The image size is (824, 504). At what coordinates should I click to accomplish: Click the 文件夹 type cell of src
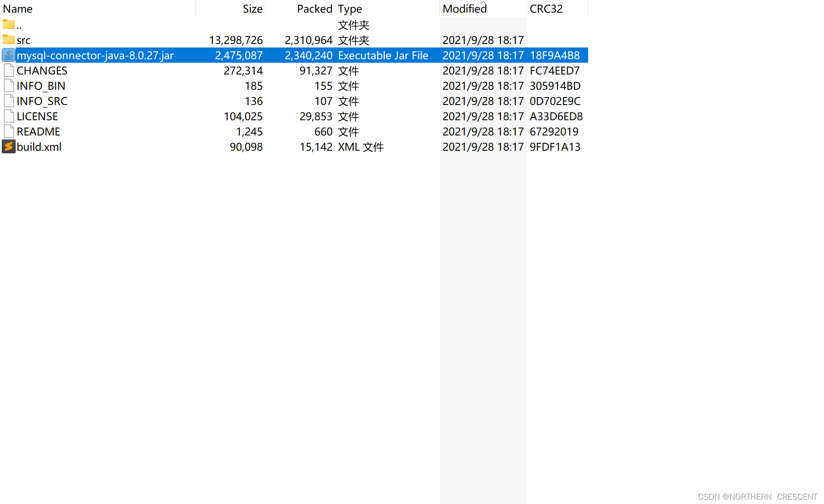pyautogui.click(x=354, y=40)
